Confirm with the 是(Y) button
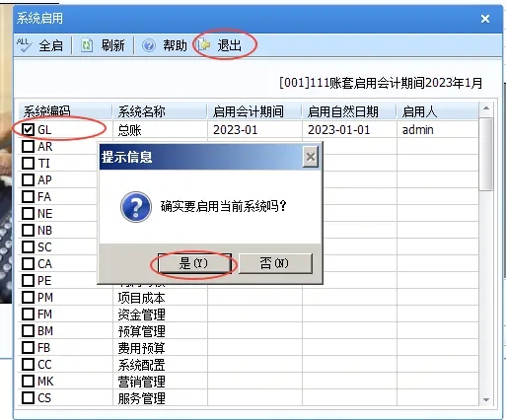The width and height of the screenshot is (506, 420). click(194, 263)
